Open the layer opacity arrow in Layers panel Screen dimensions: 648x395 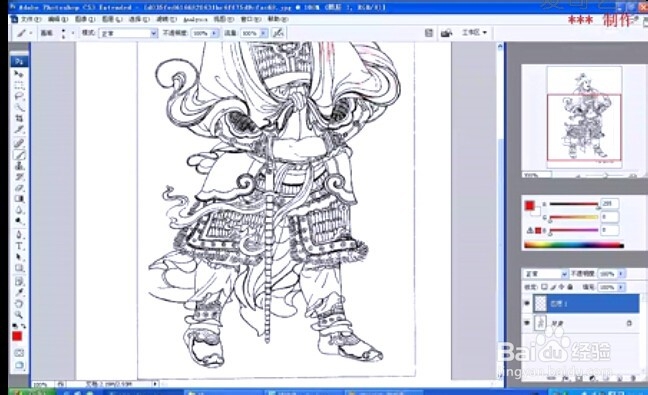pos(620,274)
